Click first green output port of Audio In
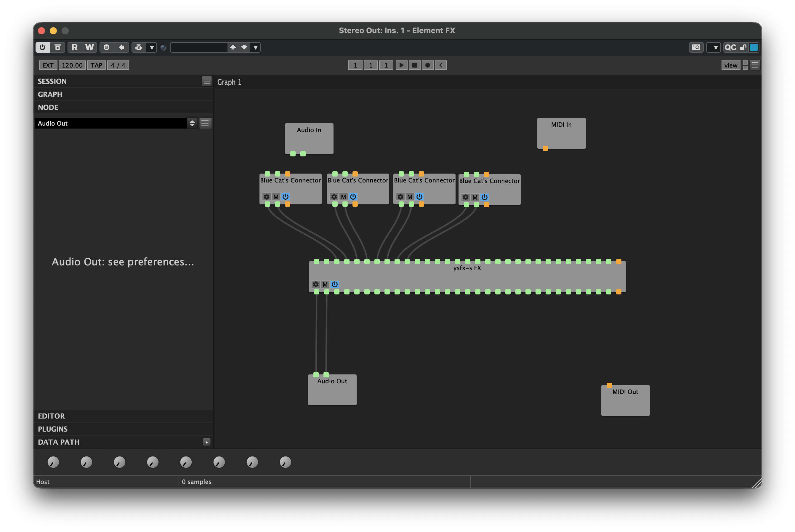 [293, 154]
